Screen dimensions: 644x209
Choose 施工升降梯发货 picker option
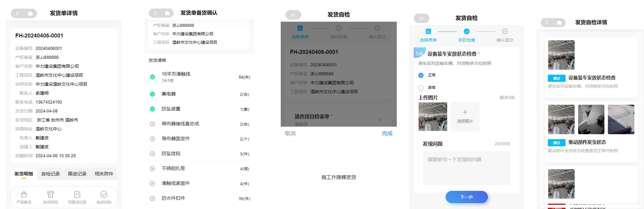(339, 177)
